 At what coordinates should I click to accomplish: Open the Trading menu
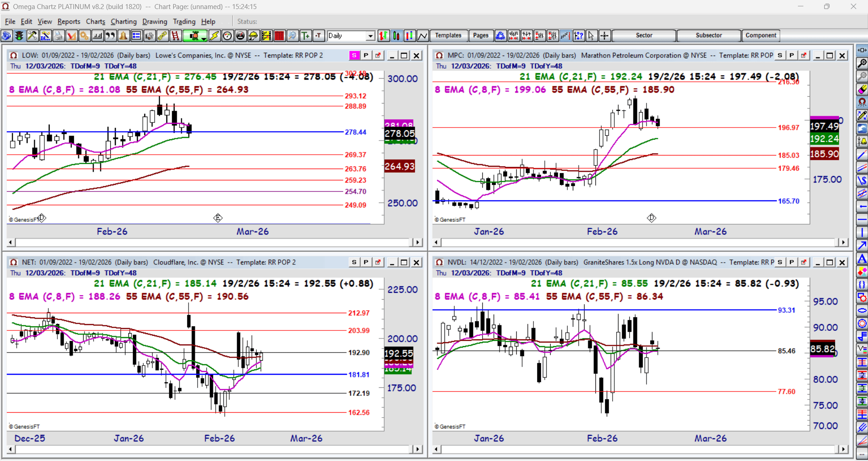tap(184, 21)
